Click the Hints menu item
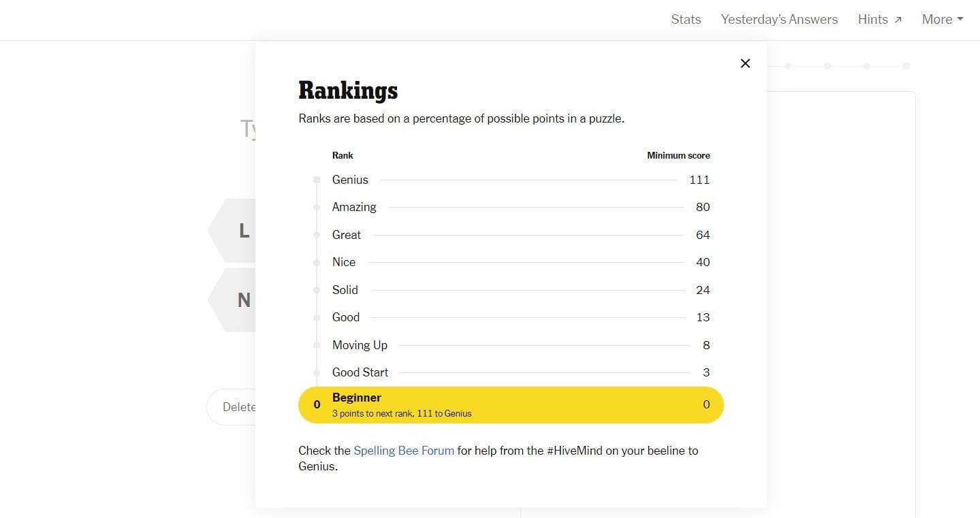Screen dimensions: 980x518 [x=872, y=19]
